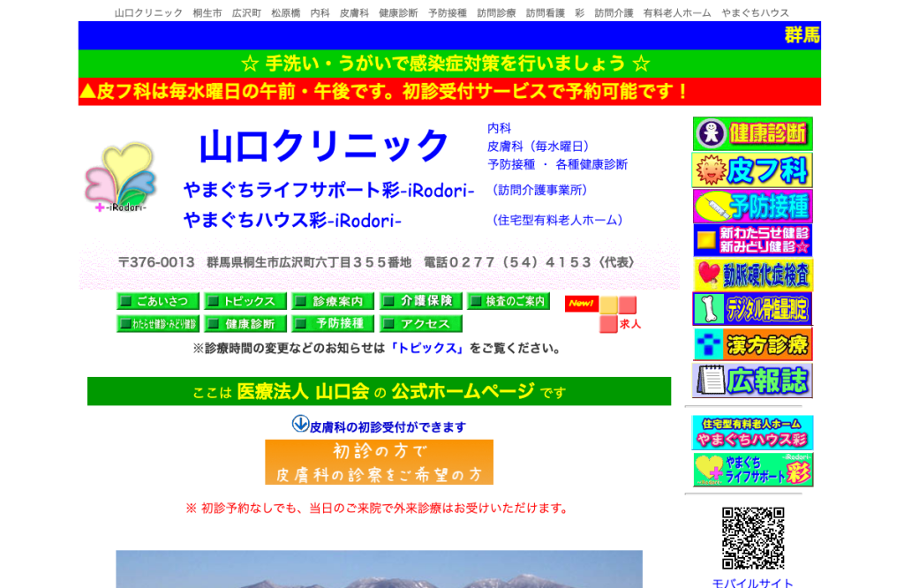904x588 pixels.
Task: Click the mountain landscape photo
Action: [x=379, y=569]
